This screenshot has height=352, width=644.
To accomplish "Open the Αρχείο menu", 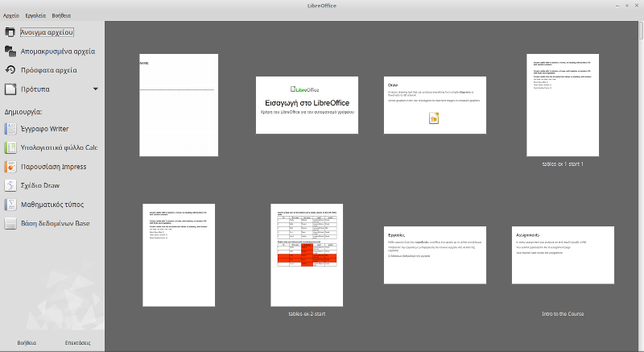I will (11, 15).
